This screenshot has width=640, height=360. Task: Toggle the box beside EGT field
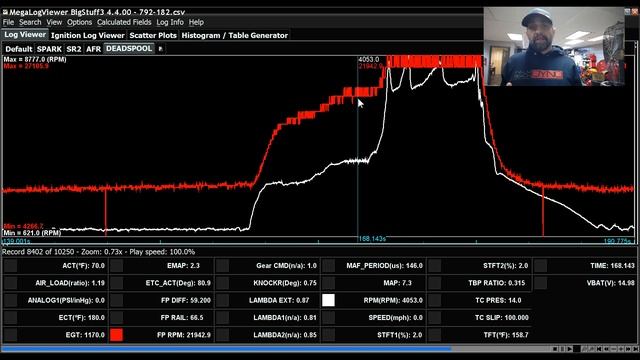(x=11, y=335)
